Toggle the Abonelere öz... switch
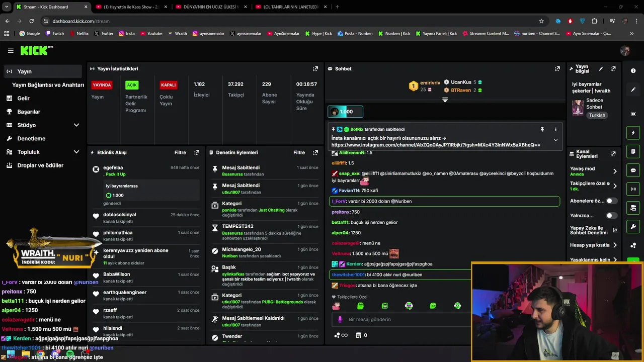This screenshot has height=362, width=644. (611, 201)
